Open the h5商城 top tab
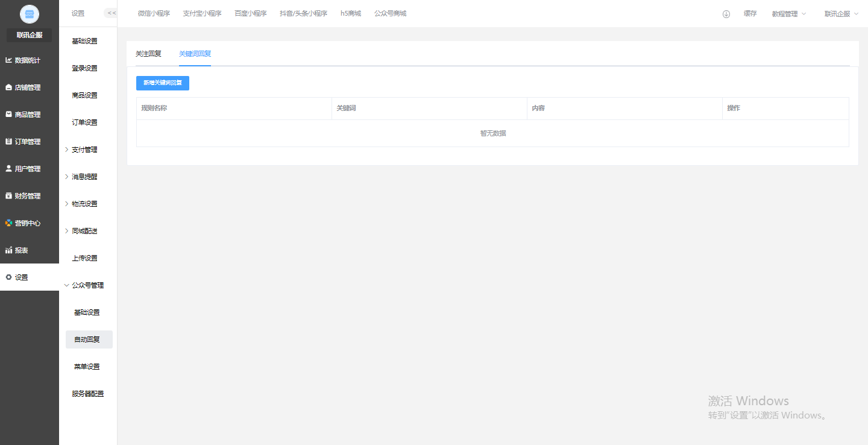The image size is (868, 445). point(351,13)
